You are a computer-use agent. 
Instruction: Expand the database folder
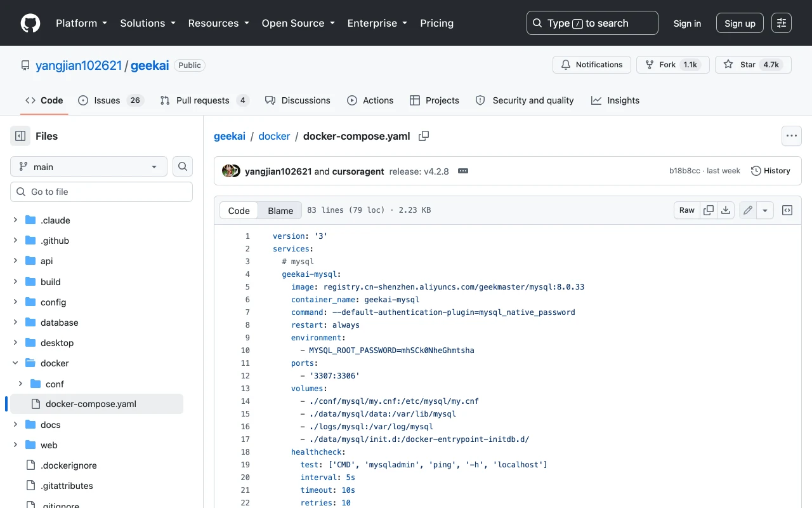click(x=15, y=323)
